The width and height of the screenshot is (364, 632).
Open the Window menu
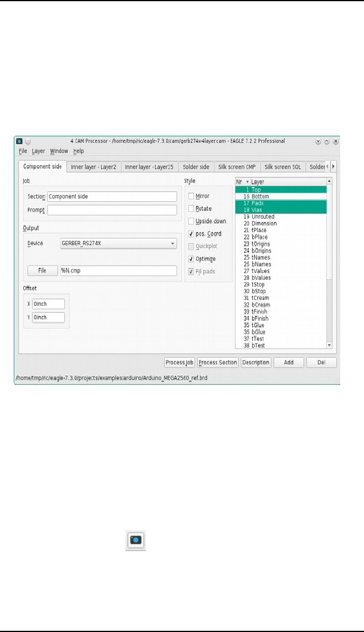point(59,151)
